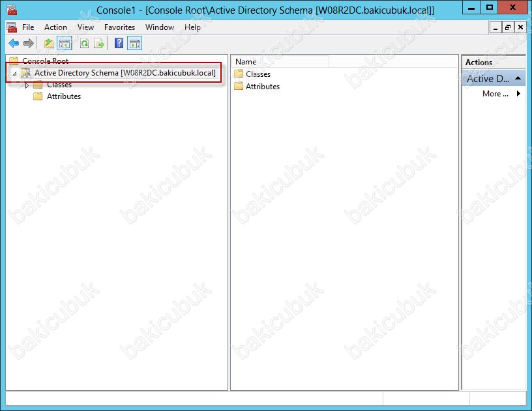Collapse the Active D... actions section header

coord(518,78)
